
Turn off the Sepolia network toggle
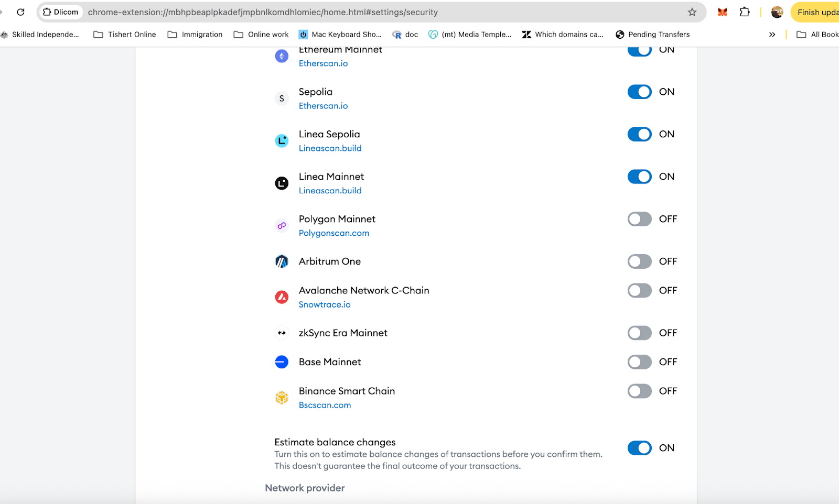(x=639, y=92)
